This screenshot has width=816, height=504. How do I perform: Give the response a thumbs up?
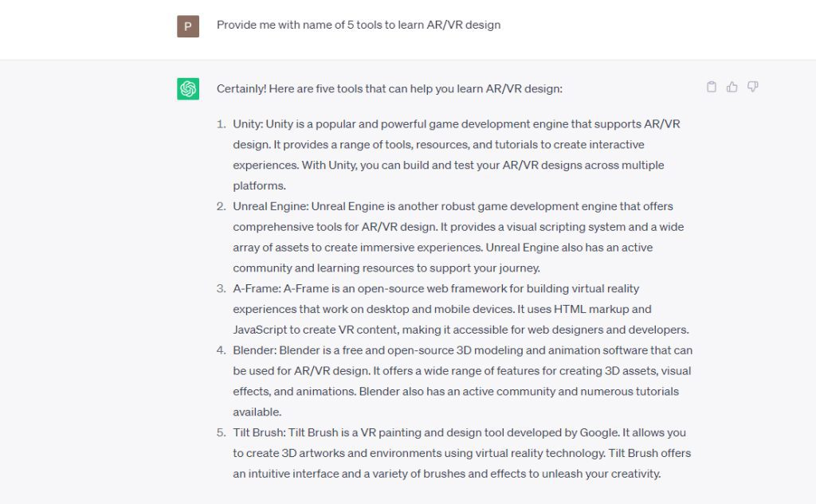pos(732,87)
